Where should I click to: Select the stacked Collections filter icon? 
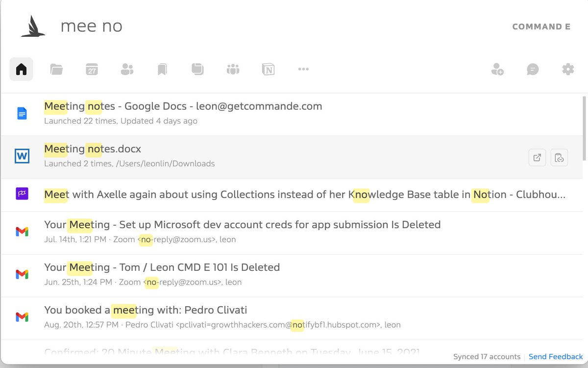click(197, 69)
